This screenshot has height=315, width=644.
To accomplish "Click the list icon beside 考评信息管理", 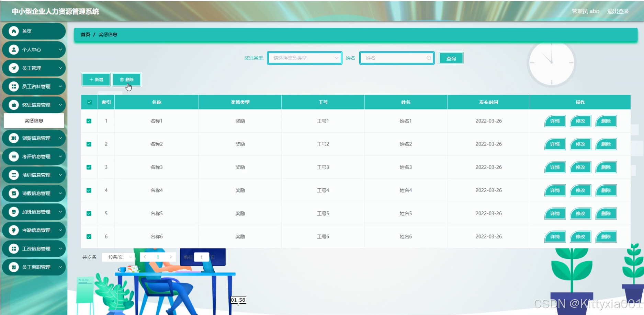I will click(14, 156).
